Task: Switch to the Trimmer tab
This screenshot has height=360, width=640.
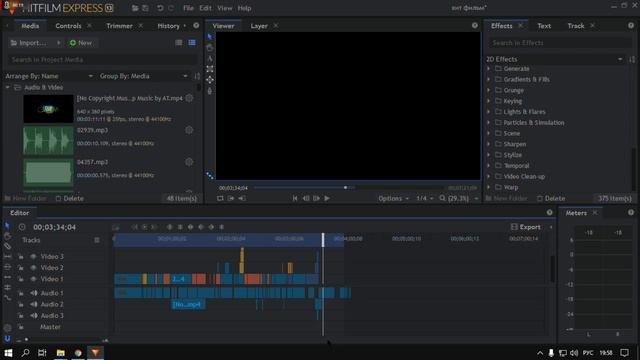Action: pyautogui.click(x=119, y=26)
